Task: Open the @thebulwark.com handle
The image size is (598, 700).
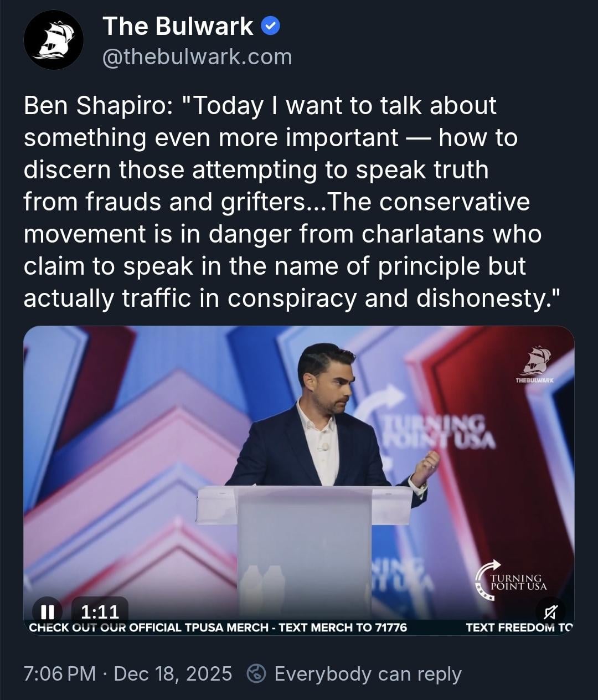Action: pos(197,56)
